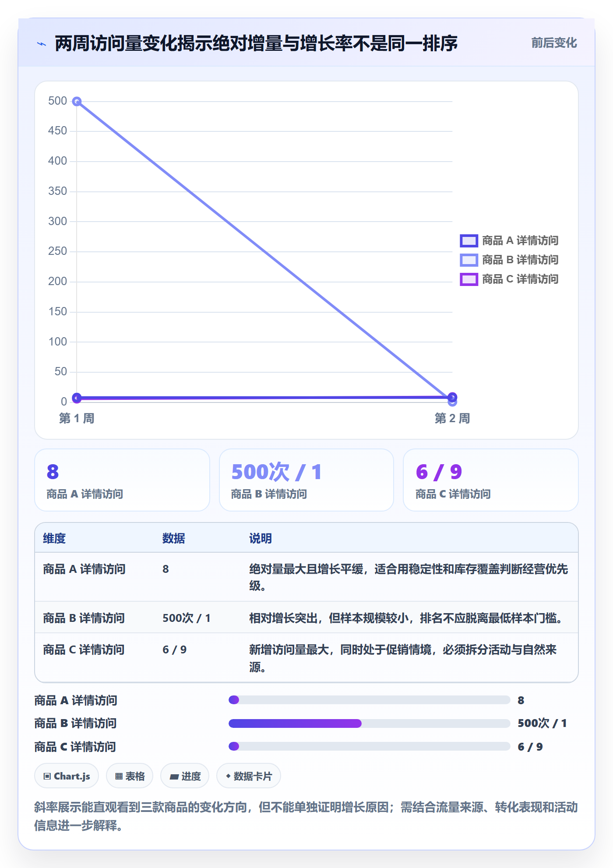The width and height of the screenshot is (613, 868).
Task: Click the description starting 新增访问量最大
Action: pyautogui.click(x=403, y=658)
